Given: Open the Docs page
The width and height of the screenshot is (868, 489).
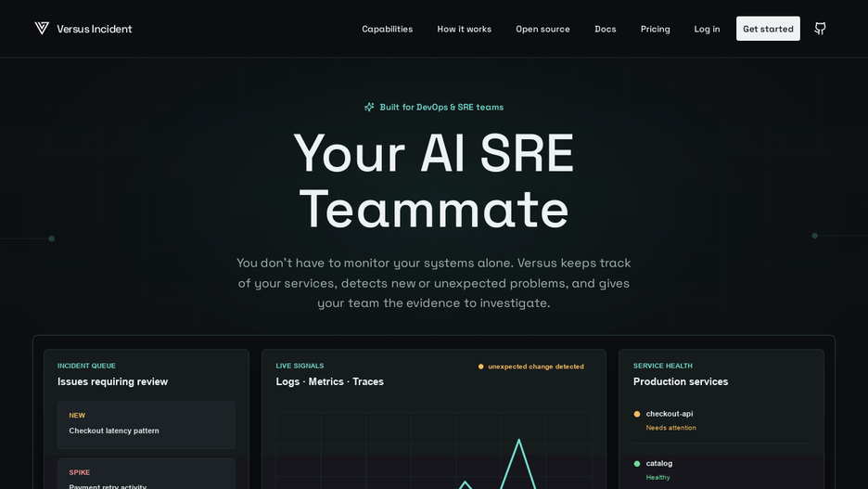Looking at the screenshot, I should (605, 29).
